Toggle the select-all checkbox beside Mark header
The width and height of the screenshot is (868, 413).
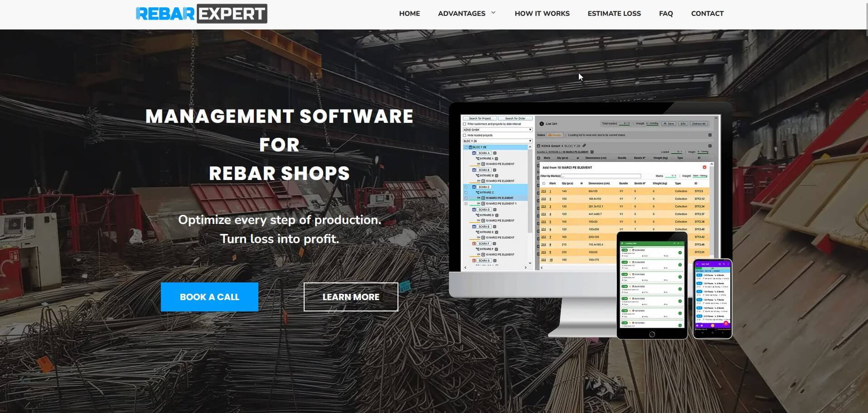click(543, 184)
